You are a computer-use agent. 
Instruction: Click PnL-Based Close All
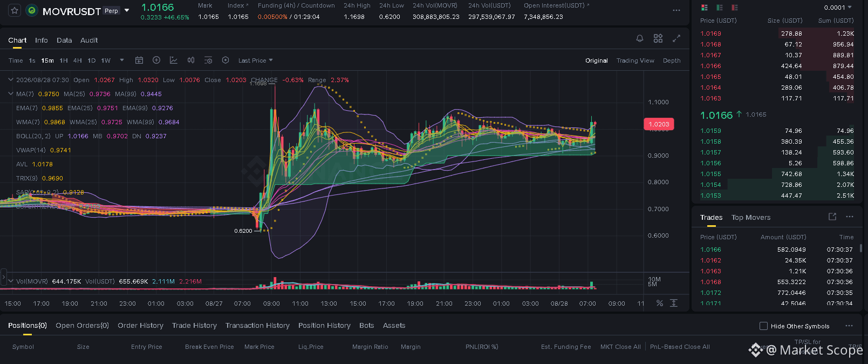(x=680, y=347)
